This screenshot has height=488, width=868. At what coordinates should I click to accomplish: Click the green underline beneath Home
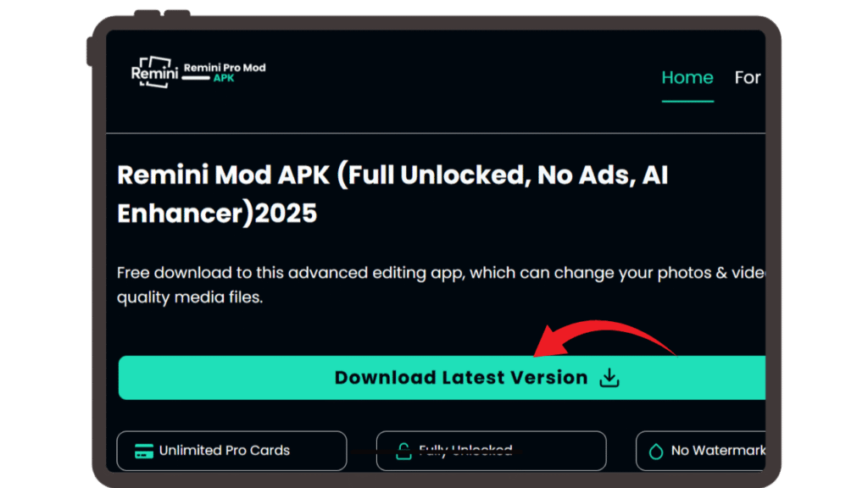(x=687, y=100)
